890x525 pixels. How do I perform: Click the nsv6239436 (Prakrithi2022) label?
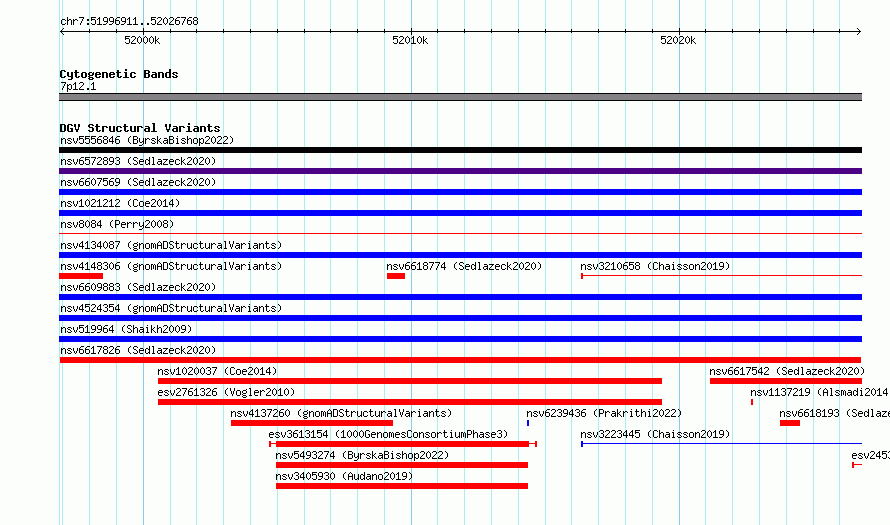click(x=604, y=413)
